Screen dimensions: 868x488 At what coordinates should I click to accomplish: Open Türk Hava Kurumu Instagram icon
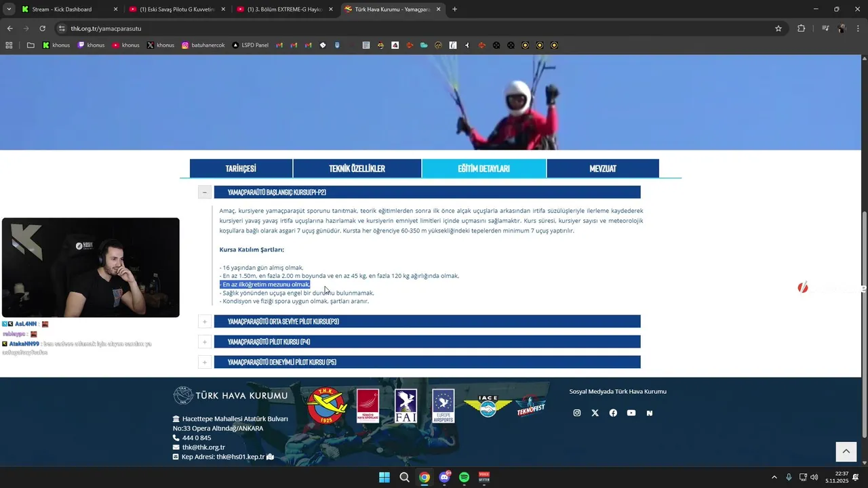577,413
